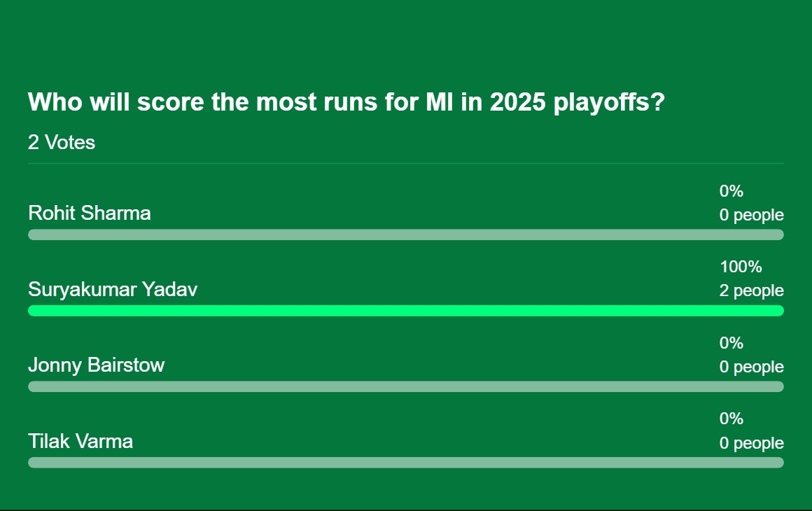The width and height of the screenshot is (812, 511).
Task: Click 2 people voter count
Action: 751,290
